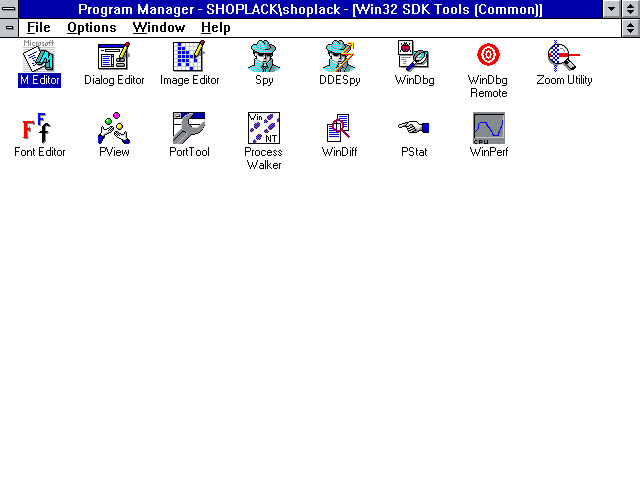The image size is (640, 480).
Task: Select the Dialog Editor icon
Action: point(114,56)
